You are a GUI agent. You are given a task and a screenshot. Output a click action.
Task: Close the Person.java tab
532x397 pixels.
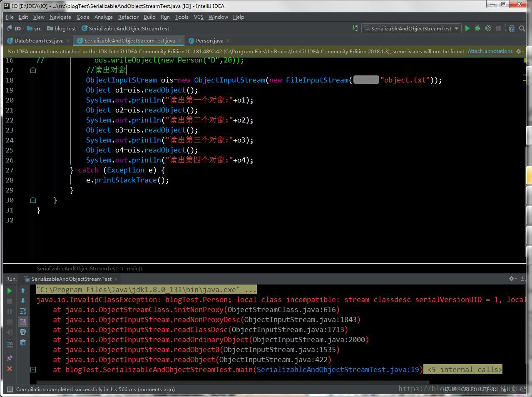tap(228, 40)
